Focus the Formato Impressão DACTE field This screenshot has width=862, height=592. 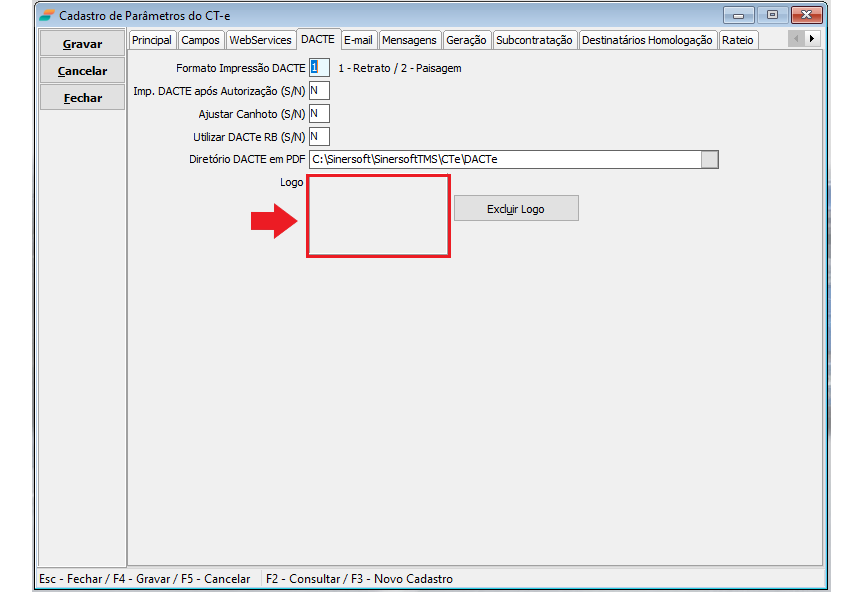tap(319, 68)
